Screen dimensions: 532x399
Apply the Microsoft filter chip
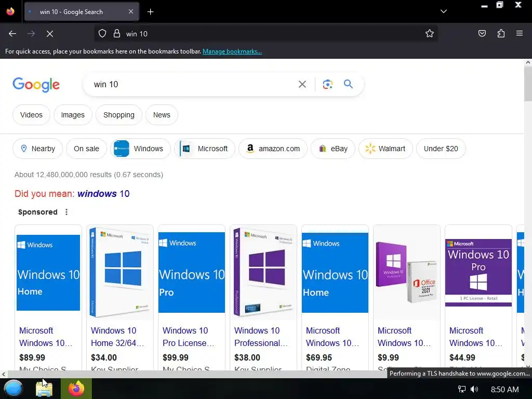205,149
